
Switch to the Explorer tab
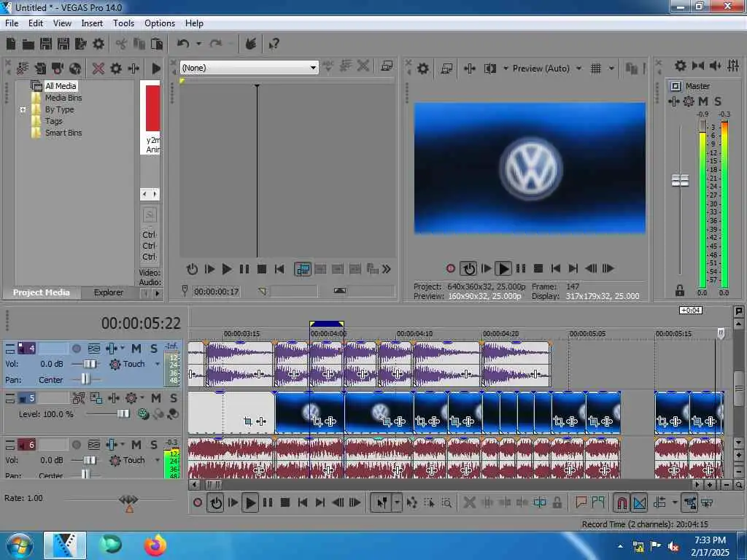109,292
